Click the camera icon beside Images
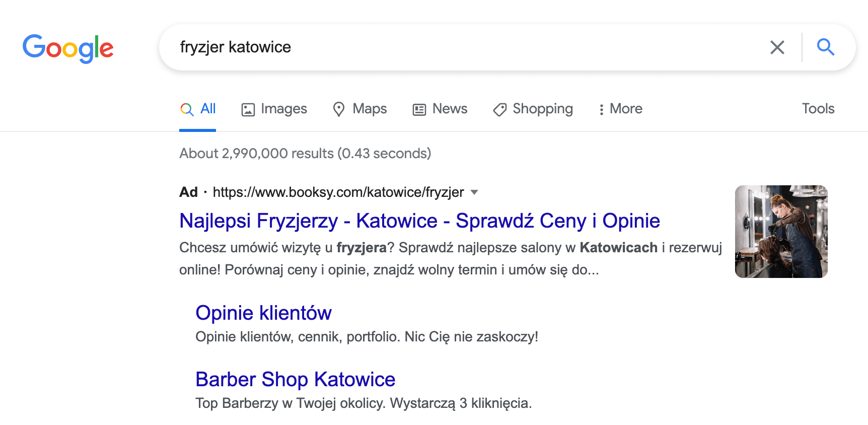This screenshot has height=425, width=868. point(248,109)
